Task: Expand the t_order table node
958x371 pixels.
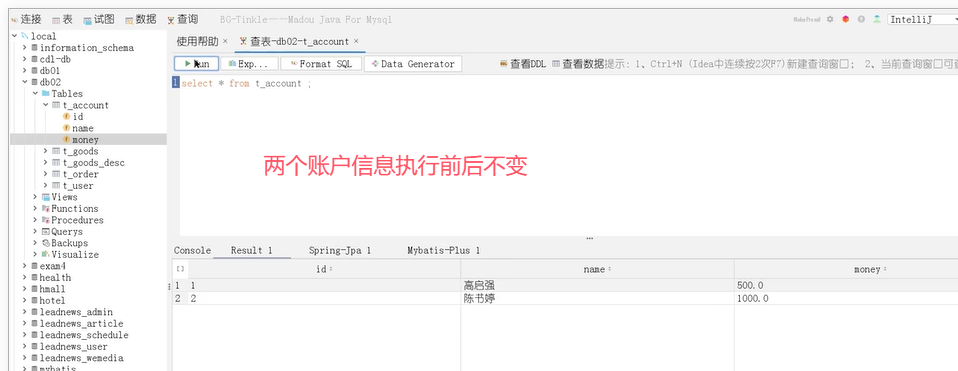Action: click(46, 174)
